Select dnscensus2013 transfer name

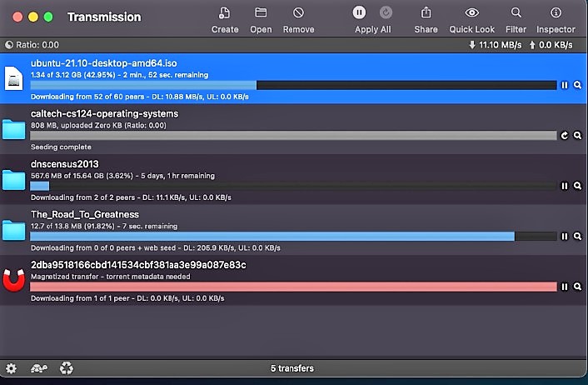pos(64,164)
